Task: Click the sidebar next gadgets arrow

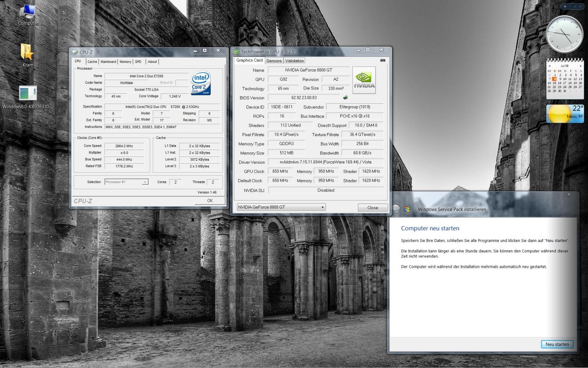Action: pyautogui.click(x=581, y=6)
